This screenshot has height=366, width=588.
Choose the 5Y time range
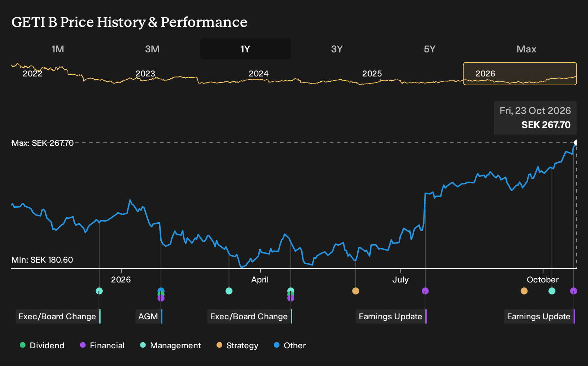tap(430, 49)
